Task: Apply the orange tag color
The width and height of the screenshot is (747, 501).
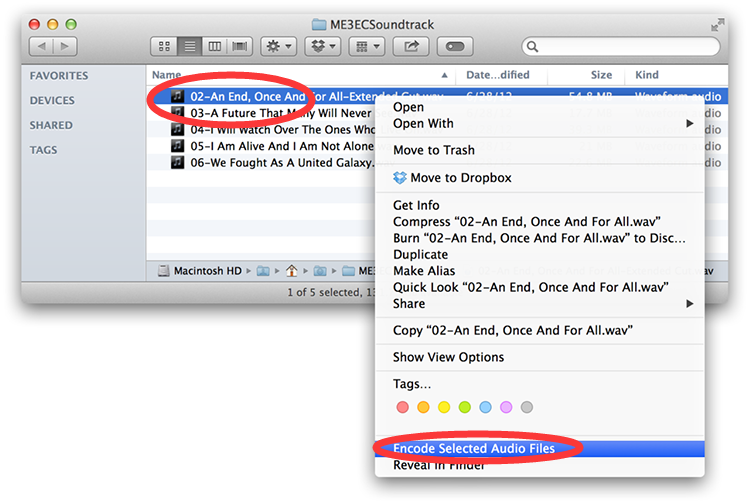Action: 423,407
